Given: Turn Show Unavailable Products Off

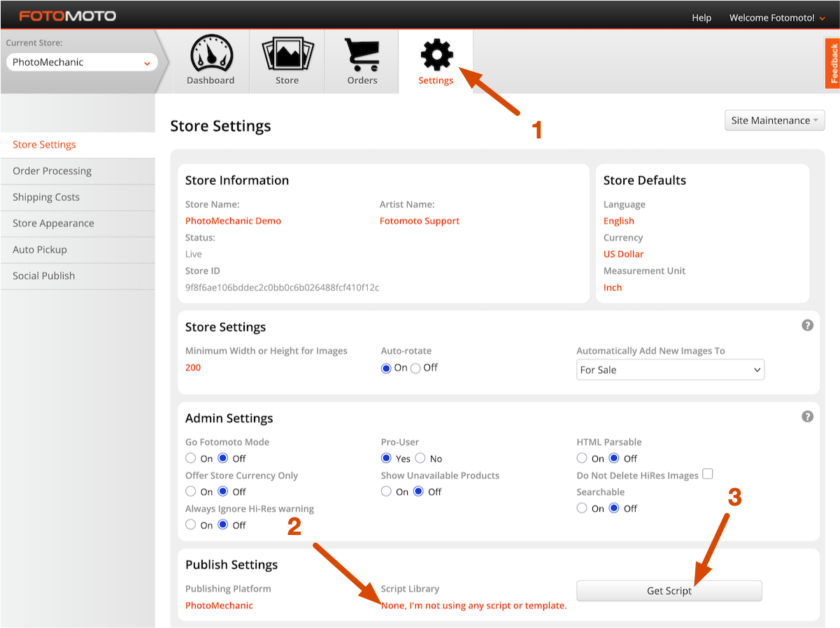Looking at the screenshot, I should pos(418,492).
